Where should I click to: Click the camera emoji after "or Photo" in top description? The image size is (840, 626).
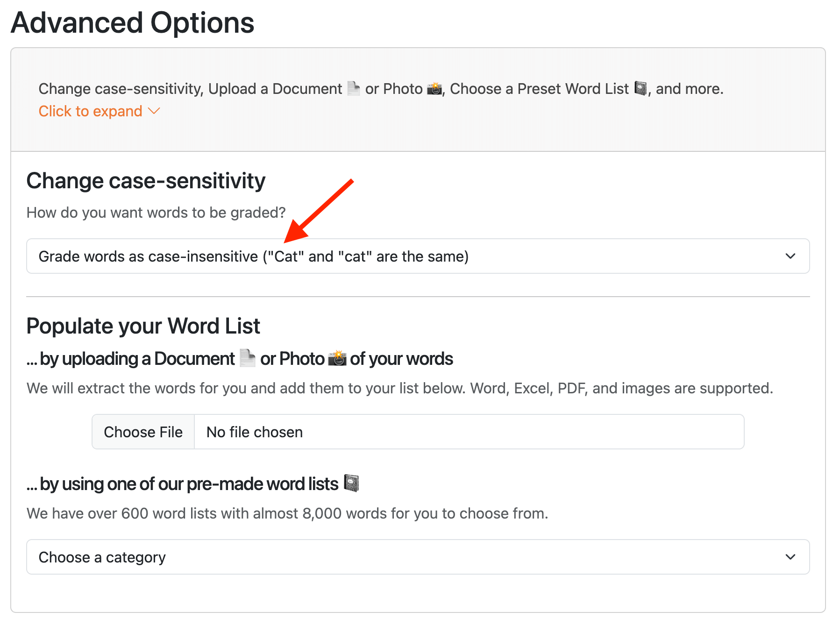tap(434, 88)
